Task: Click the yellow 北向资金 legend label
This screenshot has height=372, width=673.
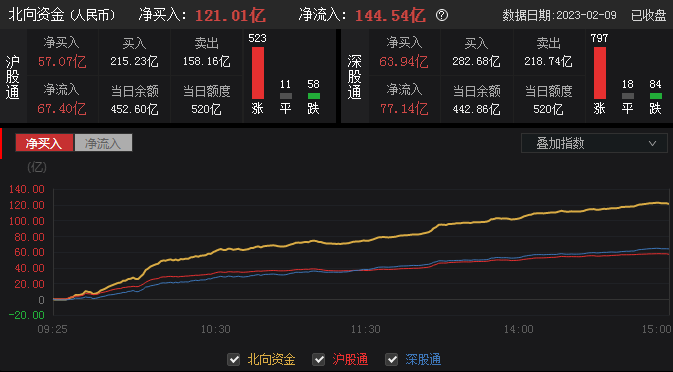Action: 271,360
